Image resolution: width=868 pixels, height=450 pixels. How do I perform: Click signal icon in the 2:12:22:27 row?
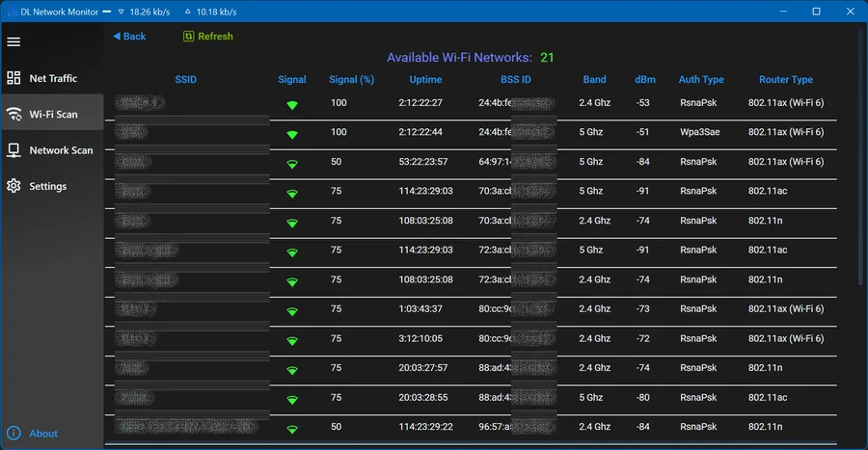292,105
